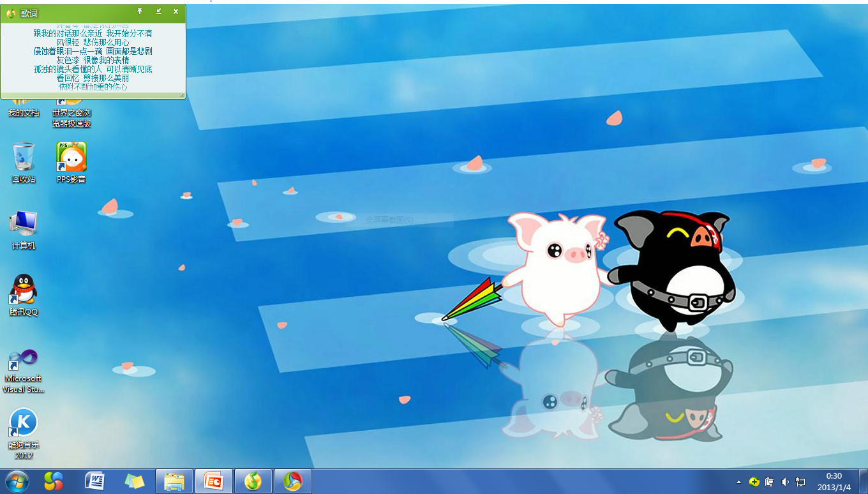Click the yellow plus tray icon
The width and height of the screenshot is (868, 494).
point(754,482)
